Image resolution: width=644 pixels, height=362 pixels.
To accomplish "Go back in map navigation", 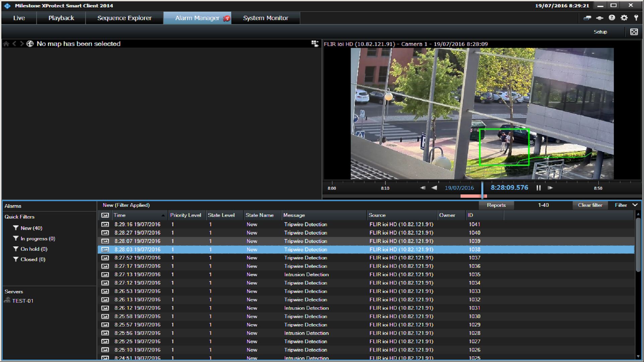I will click(x=14, y=44).
